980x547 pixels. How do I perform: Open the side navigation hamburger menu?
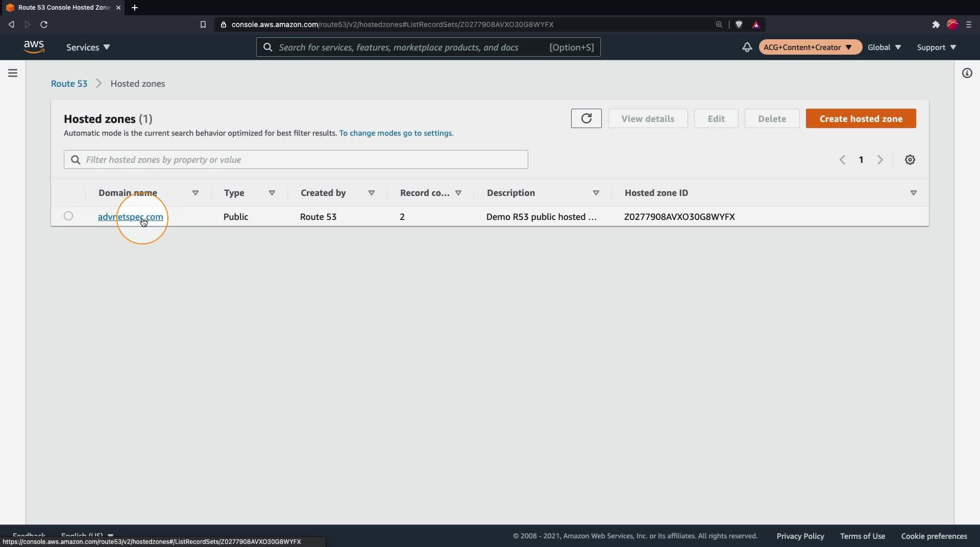[x=13, y=73]
